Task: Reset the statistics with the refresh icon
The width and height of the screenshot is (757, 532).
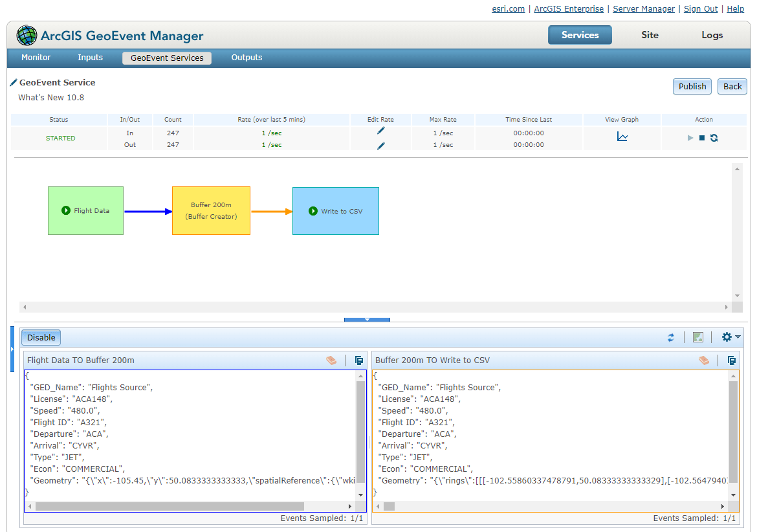Action: tap(714, 138)
